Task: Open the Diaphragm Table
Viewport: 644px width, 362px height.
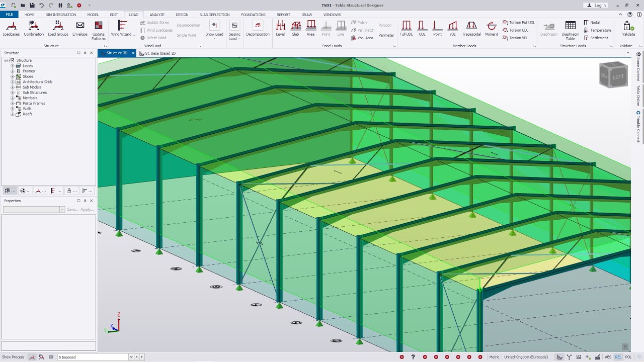Action: coord(570,31)
